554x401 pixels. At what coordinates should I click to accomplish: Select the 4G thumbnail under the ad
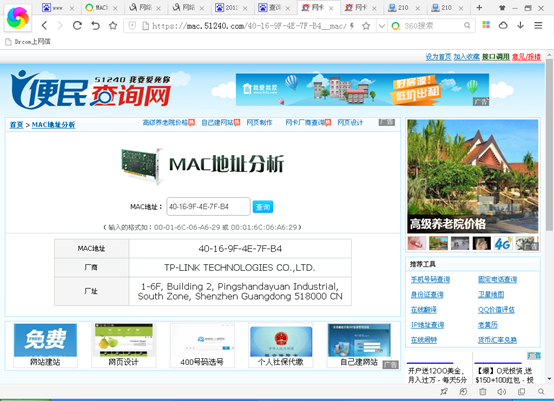pyautogui.click(x=503, y=243)
